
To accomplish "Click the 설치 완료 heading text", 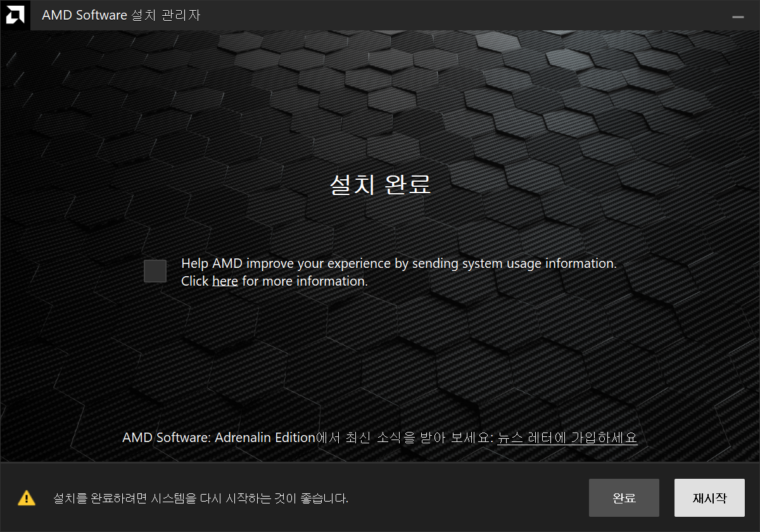I will (x=380, y=184).
